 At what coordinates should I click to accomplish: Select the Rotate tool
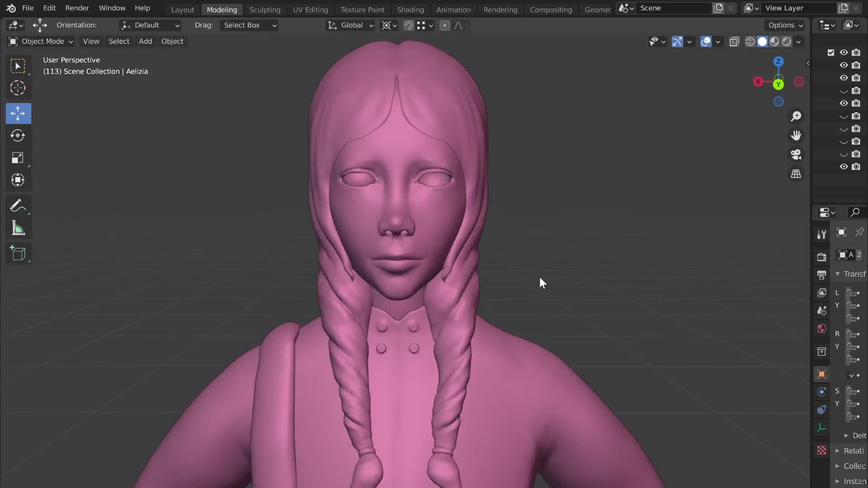point(18,135)
